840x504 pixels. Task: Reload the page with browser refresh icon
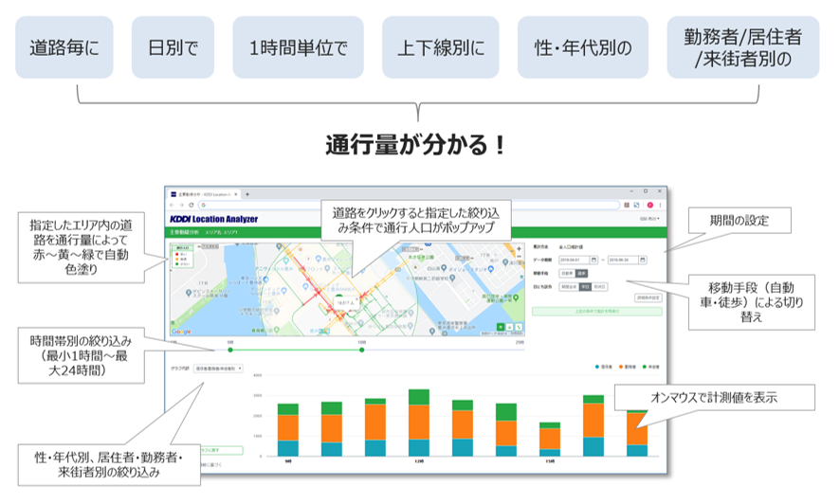pos(191,205)
